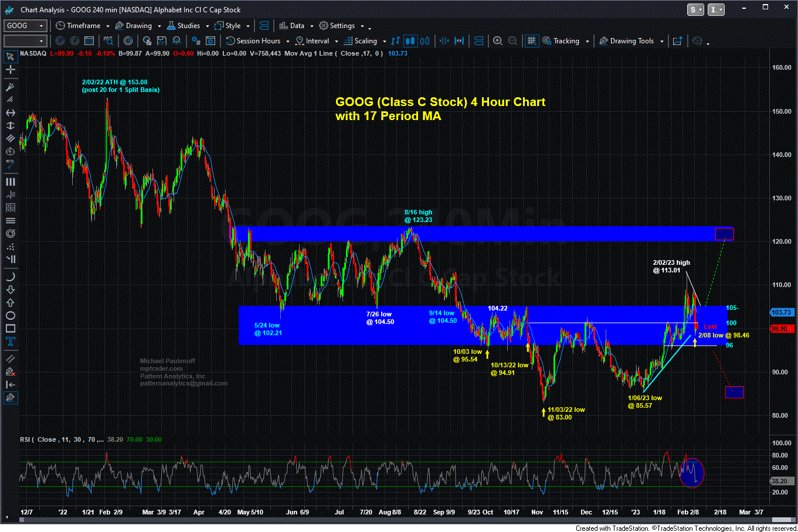Image resolution: width=798 pixels, height=532 pixels.
Task: Click the 11/03/22 low @ 83.00 label
Action: pos(566,414)
